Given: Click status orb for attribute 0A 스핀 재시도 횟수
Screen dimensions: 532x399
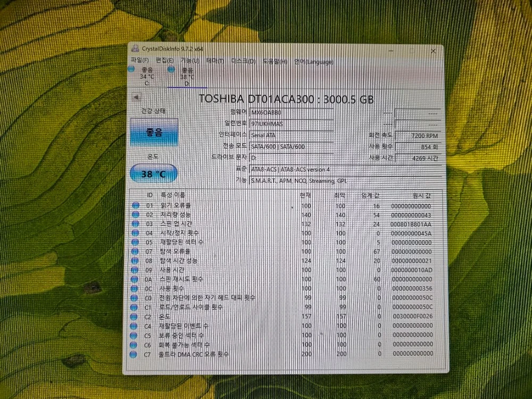Looking at the screenshot, I should [x=135, y=279].
